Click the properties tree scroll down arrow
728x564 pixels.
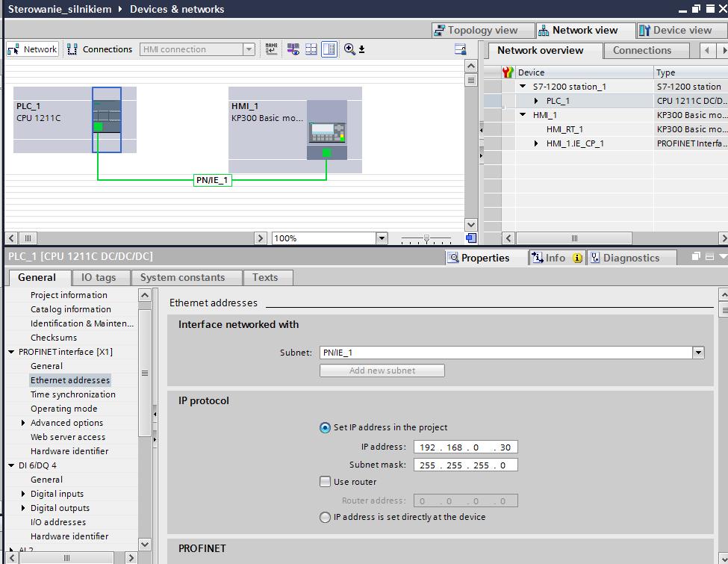pyautogui.click(x=145, y=544)
